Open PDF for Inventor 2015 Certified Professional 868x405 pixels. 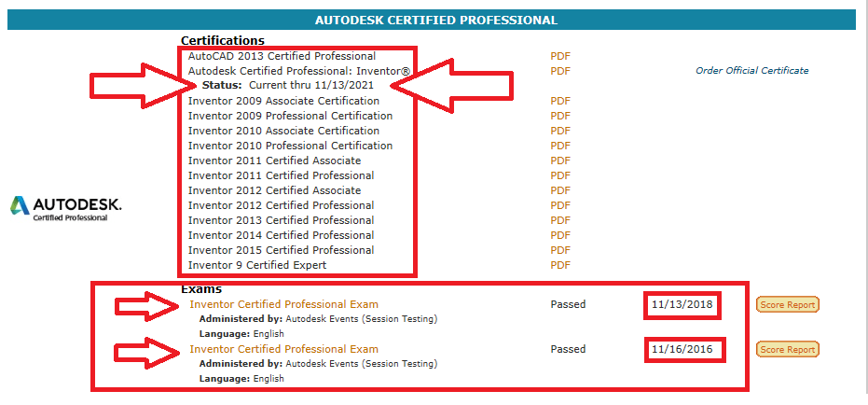(x=560, y=250)
